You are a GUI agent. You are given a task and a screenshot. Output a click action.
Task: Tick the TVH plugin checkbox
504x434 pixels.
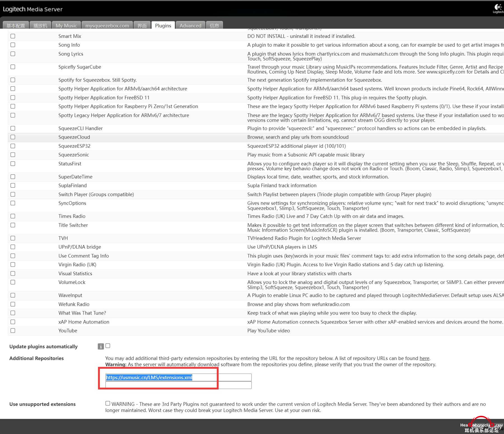[x=13, y=238]
